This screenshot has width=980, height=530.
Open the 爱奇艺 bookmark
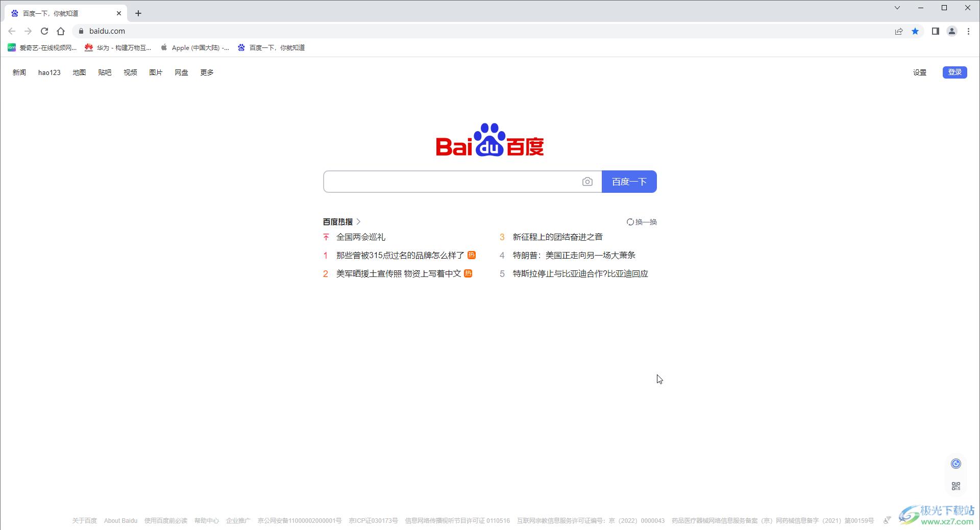42,47
